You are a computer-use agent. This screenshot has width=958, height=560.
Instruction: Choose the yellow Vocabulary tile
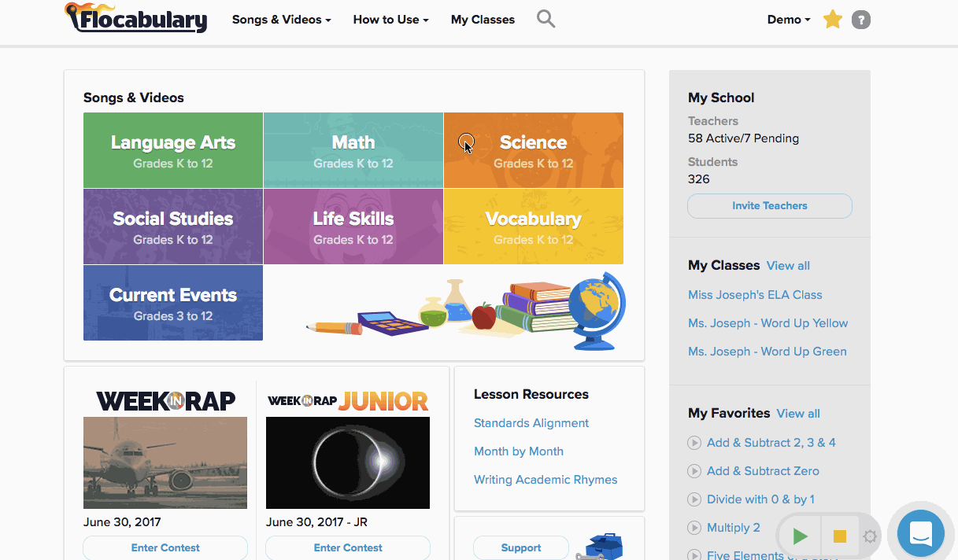(534, 227)
